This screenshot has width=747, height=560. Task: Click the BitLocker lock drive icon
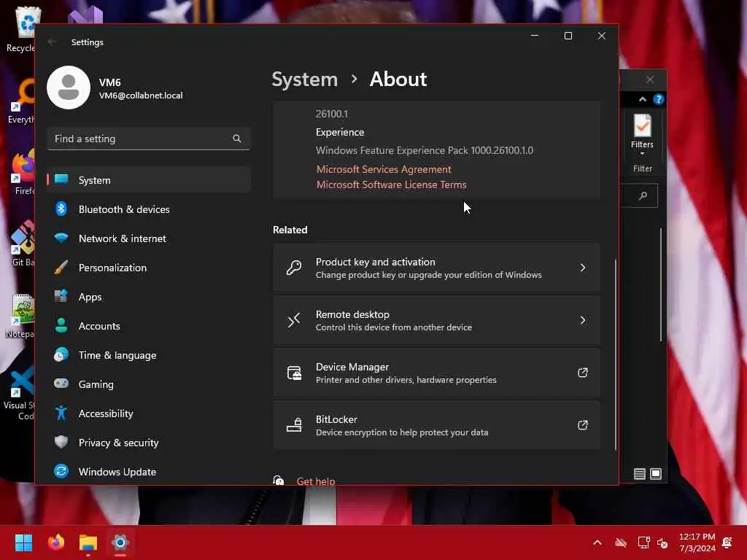(294, 425)
